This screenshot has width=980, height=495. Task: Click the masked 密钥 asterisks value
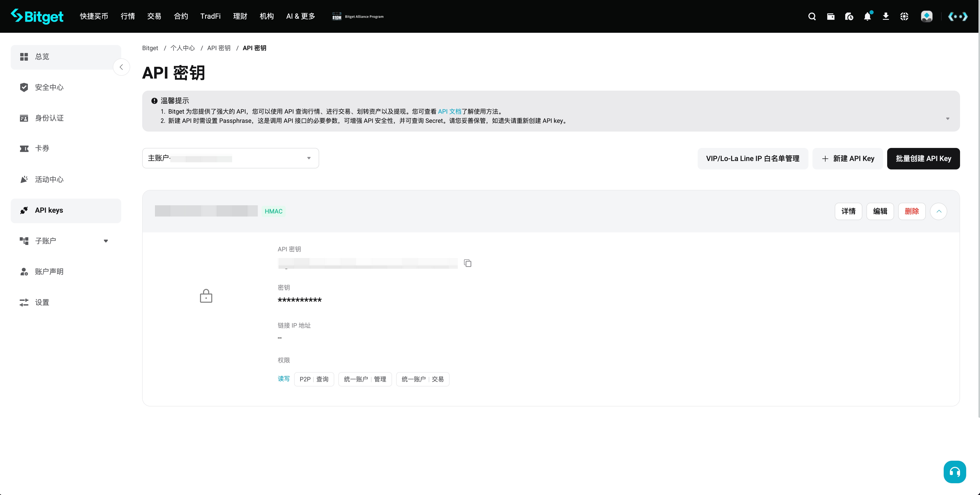click(300, 300)
